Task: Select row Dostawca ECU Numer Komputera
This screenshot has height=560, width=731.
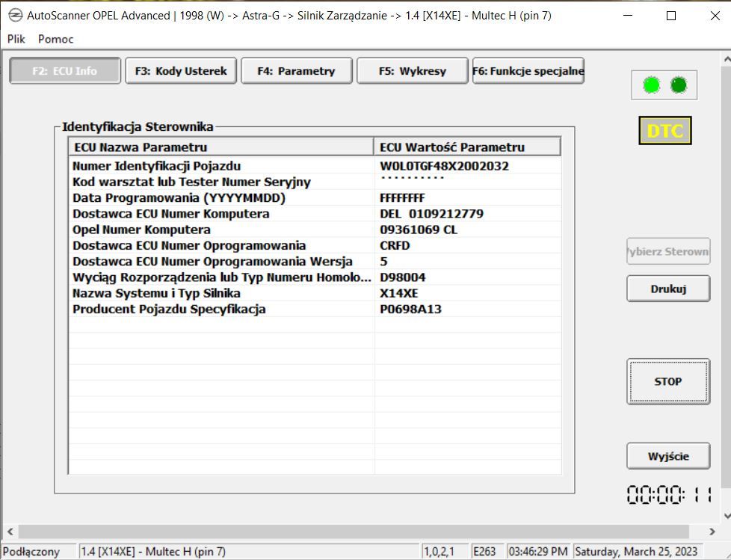Action: [x=315, y=214]
